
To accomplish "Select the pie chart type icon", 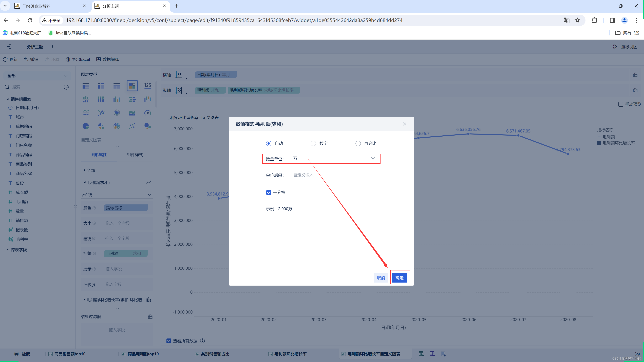I will (86, 126).
